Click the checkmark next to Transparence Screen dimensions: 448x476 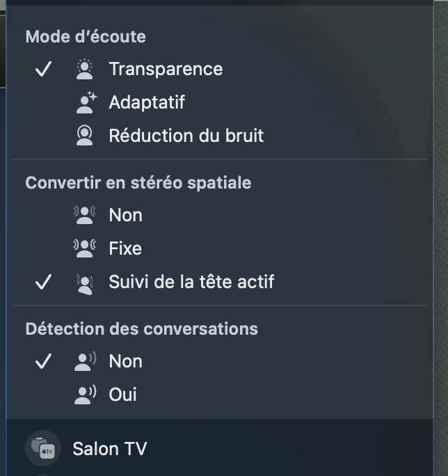click(43, 70)
